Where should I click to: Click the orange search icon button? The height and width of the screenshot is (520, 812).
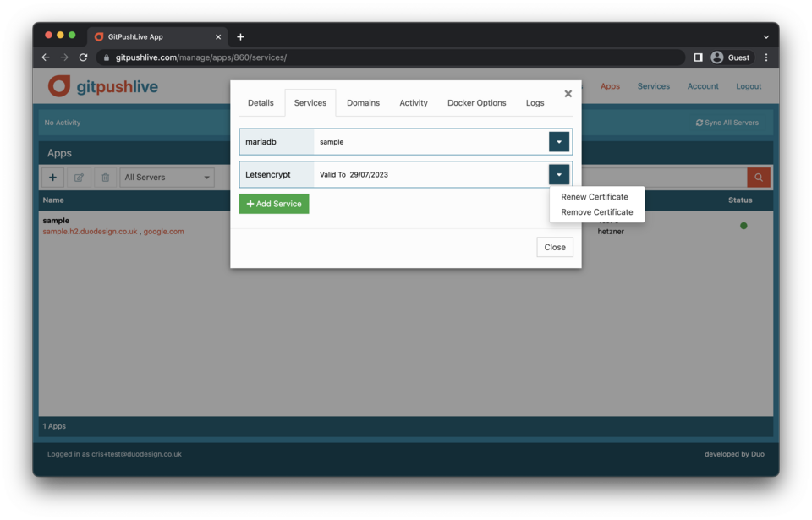point(758,177)
